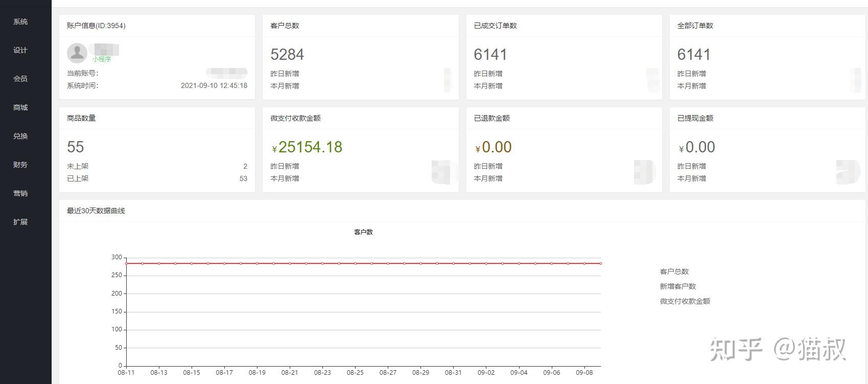Click the 5284 total customers number
The height and width of the screenshot is (384, 868).
(287, 55)
